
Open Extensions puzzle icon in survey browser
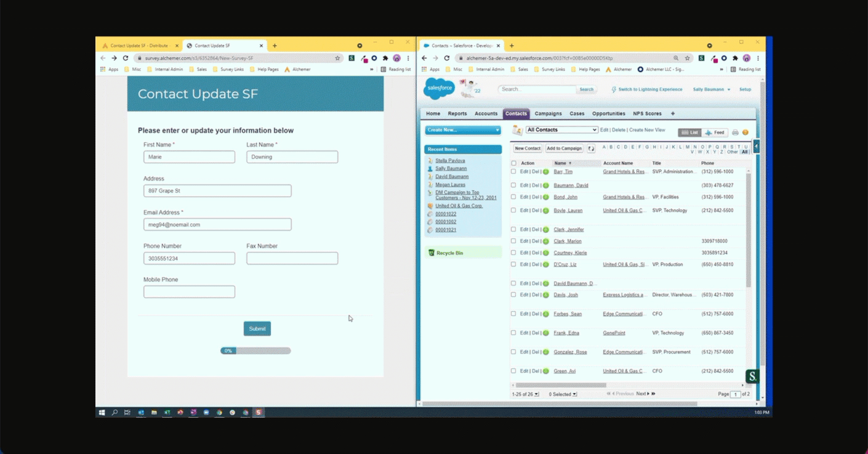click(x=385, y=58)
